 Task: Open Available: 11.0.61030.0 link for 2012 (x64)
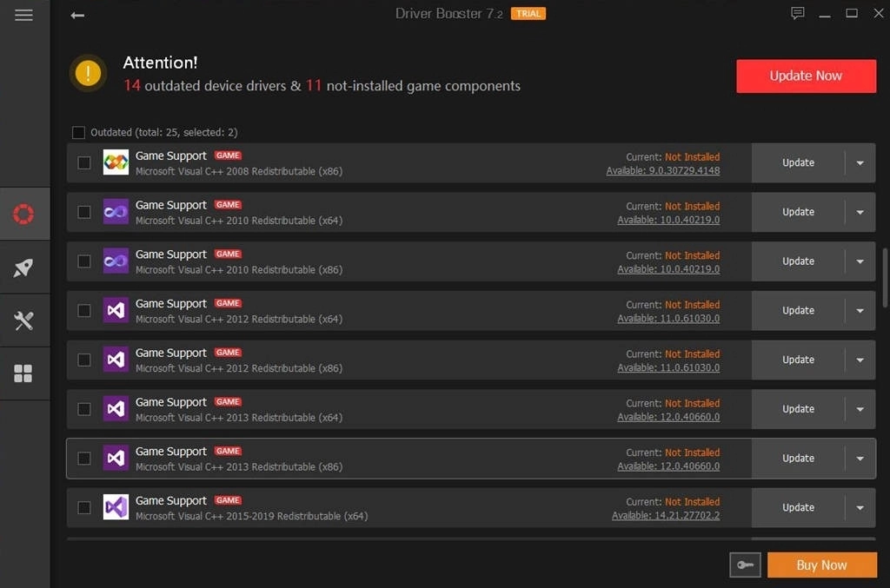[x=668, y=319]
